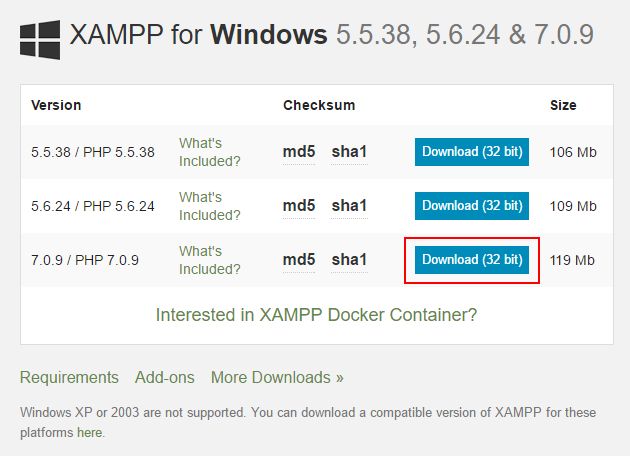Download XAMPP 5.5.38 32 bit

472,152
